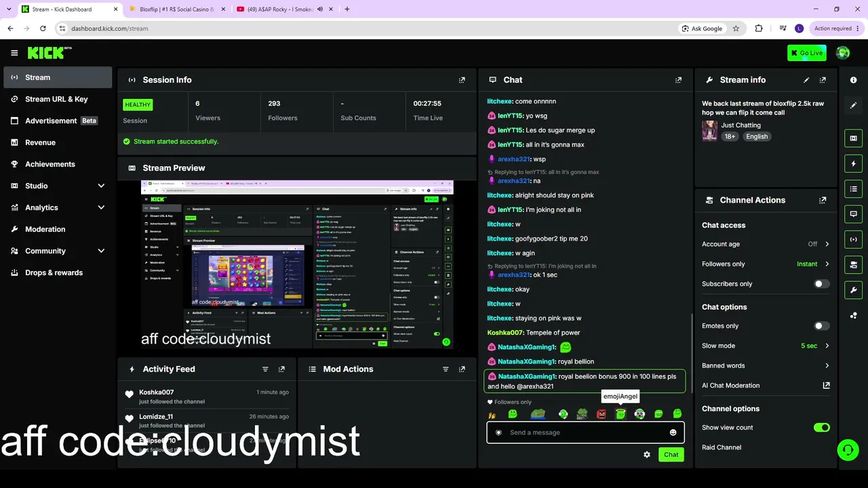This screenshot has width=868, height=488.
Task: Pop out the Channel Actions panel
Action: pos(823,201)
